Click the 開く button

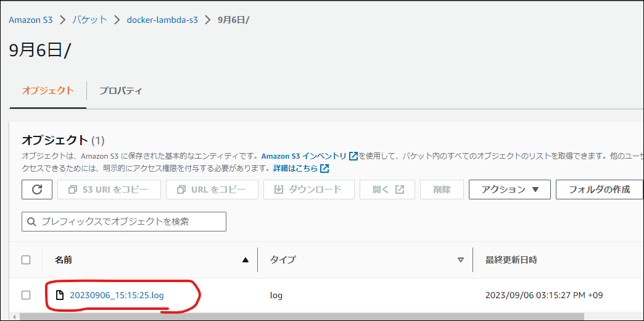[387, 190]
